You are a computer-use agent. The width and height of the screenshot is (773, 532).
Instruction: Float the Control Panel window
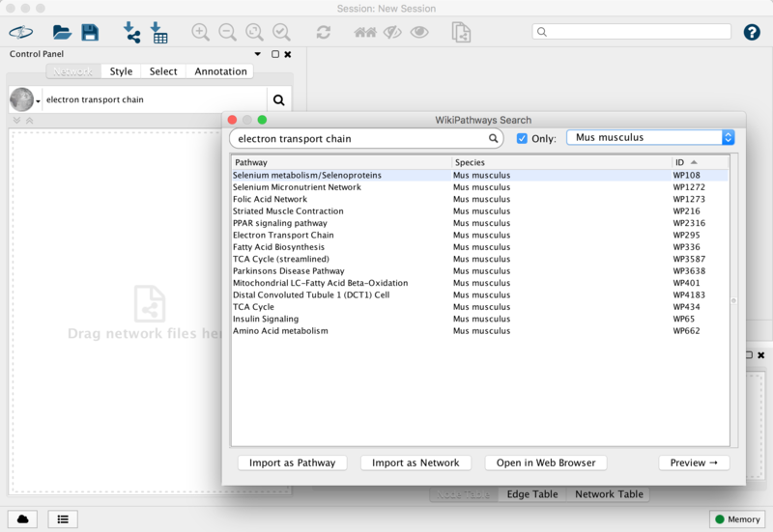tap(275, 54)
